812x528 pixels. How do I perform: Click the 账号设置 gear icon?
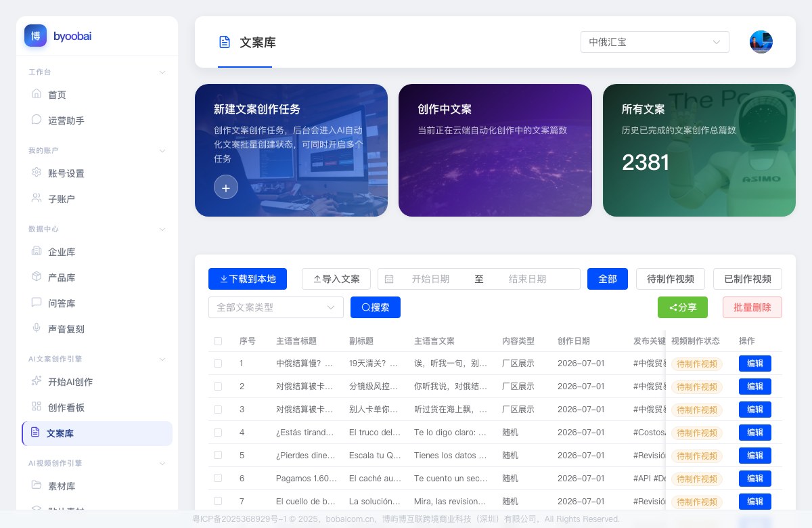[37, 173]
